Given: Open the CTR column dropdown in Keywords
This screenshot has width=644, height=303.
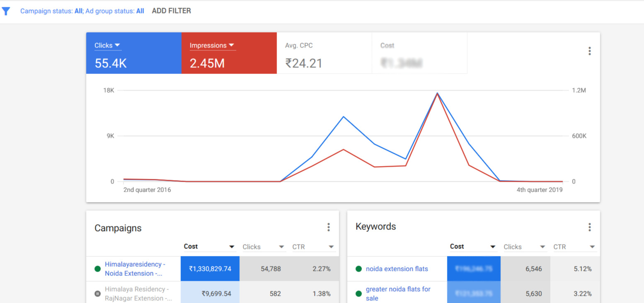Looking at the screenshot, I should pos(593,247).
